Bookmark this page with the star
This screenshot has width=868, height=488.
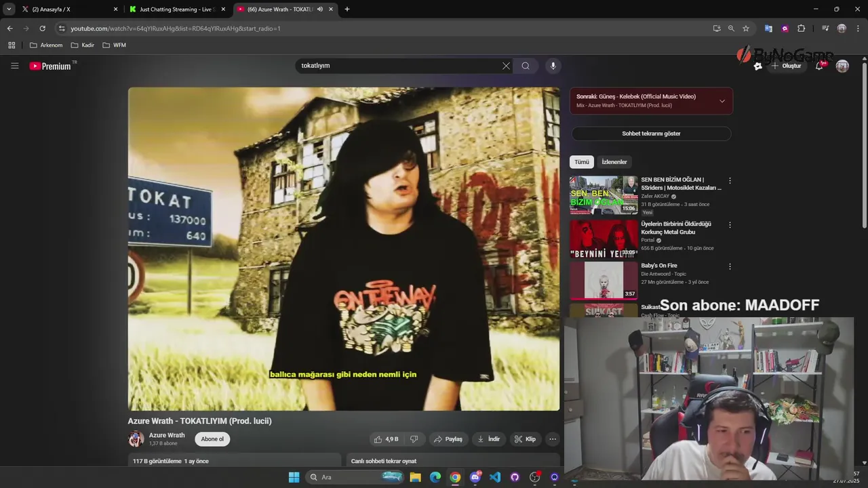pos(746,28)
